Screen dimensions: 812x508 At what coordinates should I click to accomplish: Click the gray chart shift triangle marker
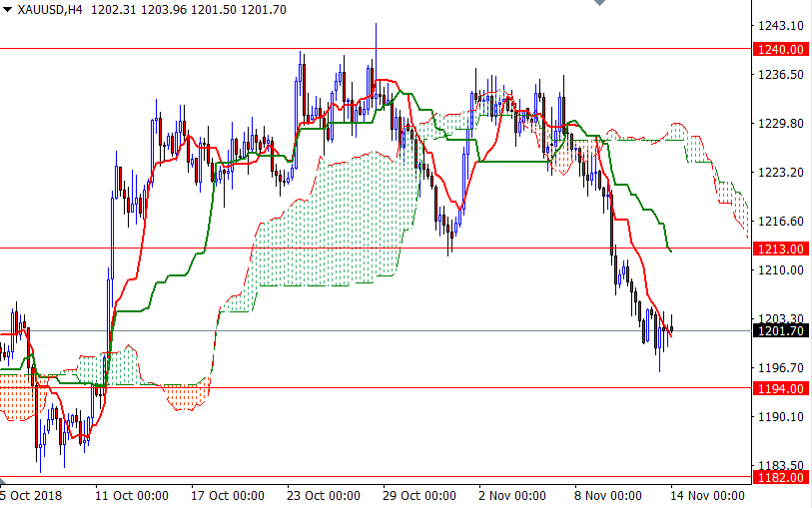click(599, 4)
